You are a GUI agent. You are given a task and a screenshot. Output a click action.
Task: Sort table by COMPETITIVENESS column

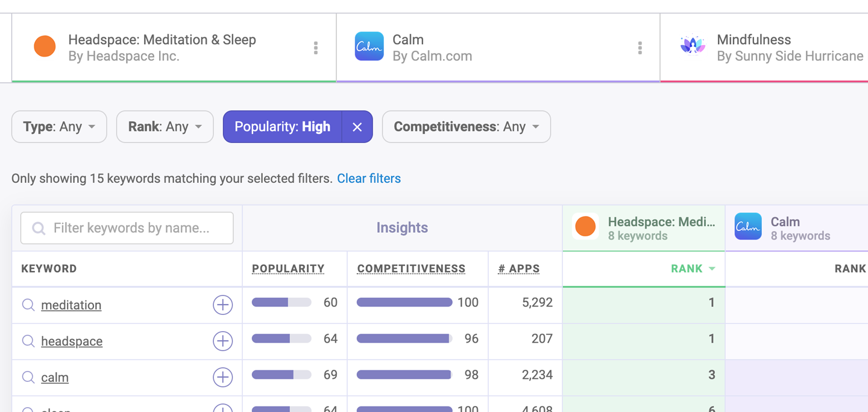coord(411,269)
